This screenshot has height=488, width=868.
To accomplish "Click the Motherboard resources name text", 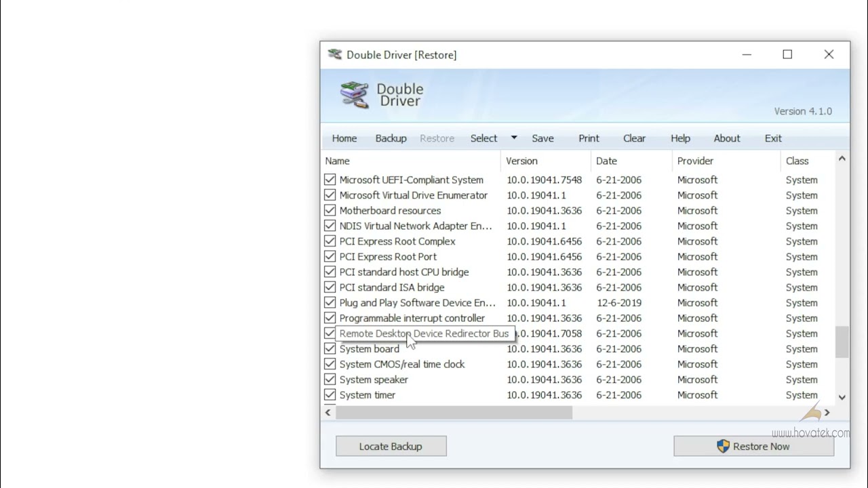I will tap(390, 211).
